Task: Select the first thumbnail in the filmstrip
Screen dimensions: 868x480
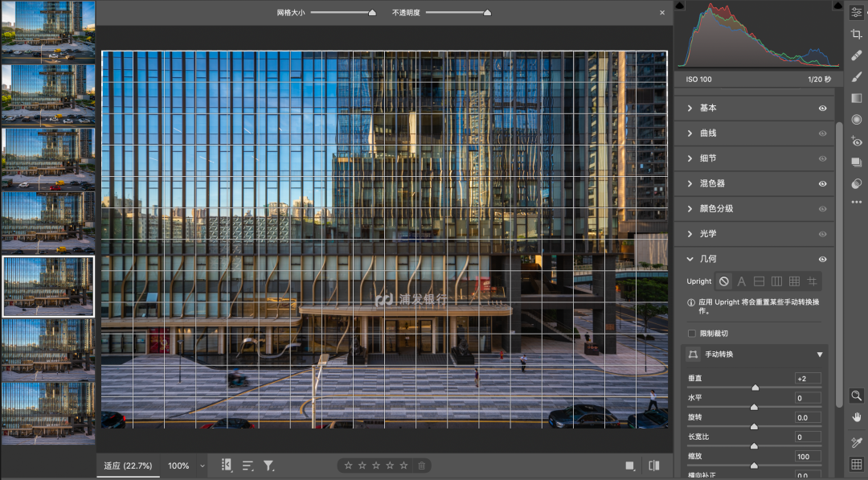Action: (48, 31)
